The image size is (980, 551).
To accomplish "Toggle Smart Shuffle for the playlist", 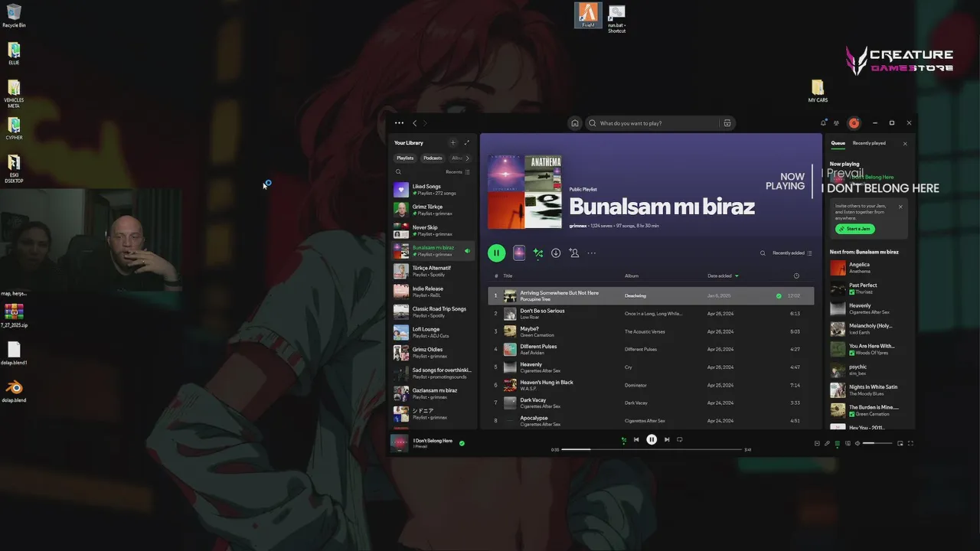I will 538,253.
